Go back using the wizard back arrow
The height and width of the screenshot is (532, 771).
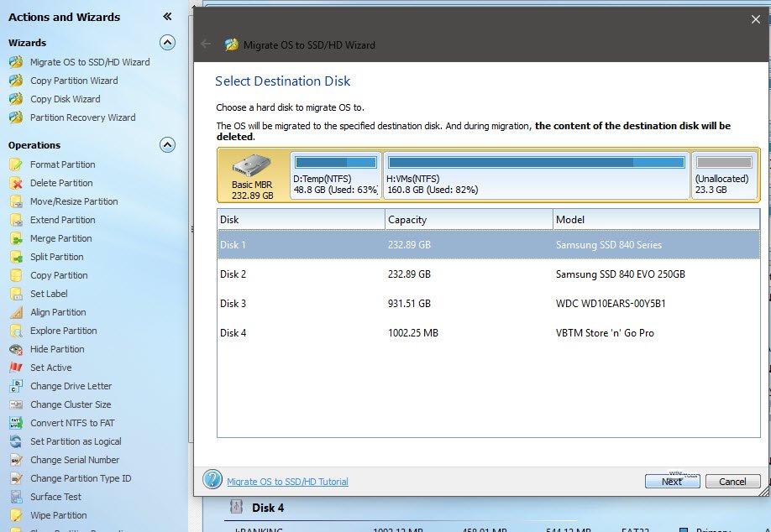pos(207,44)
